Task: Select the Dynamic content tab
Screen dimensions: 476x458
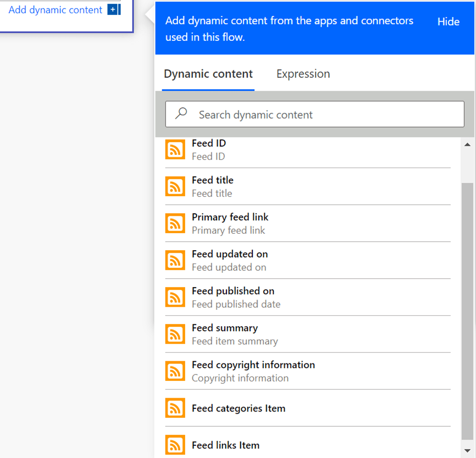Action: coord(208,74)
